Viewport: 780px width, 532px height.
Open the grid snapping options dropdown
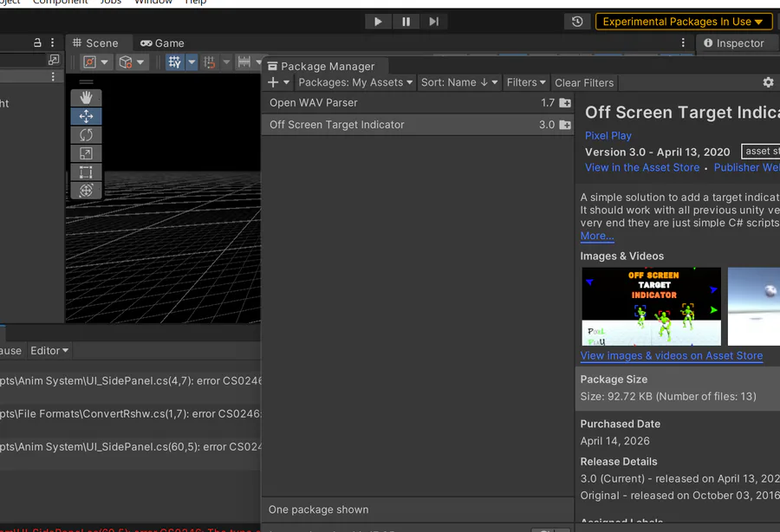click(x=226, y=62)
